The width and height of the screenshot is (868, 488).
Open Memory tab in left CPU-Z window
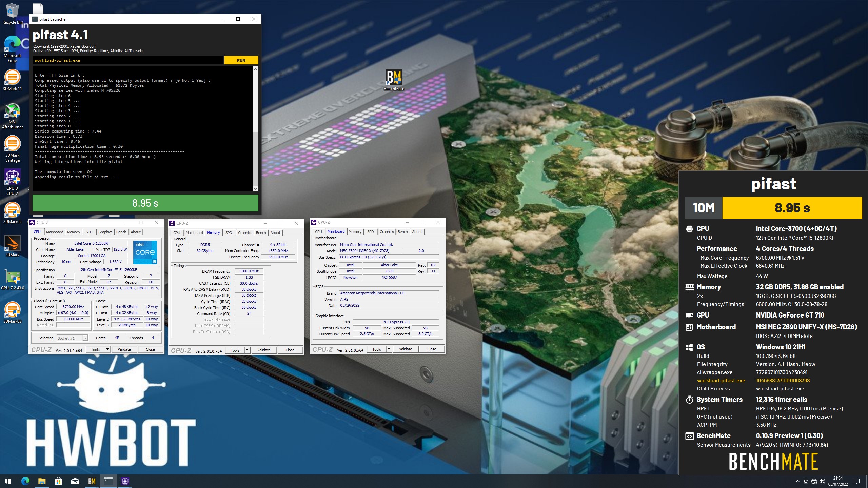tap(74, 232)
